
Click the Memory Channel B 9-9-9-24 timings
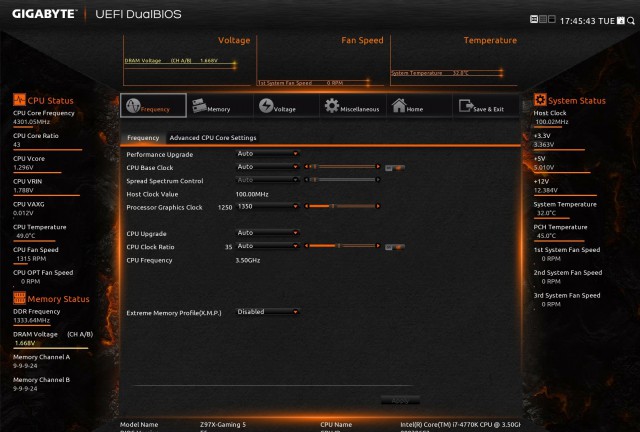(x=25, y=389)
